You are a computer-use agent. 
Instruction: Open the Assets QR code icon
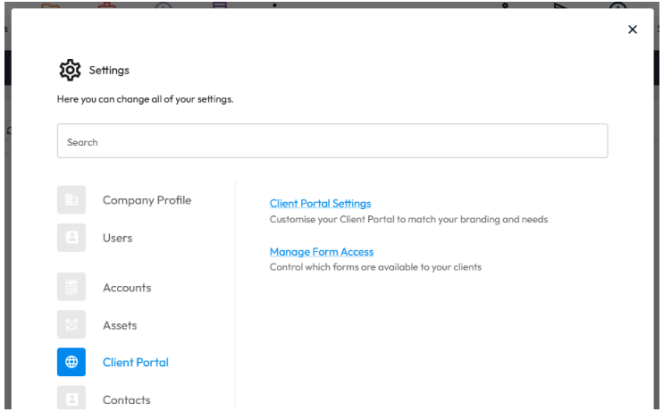pos(71,324)
